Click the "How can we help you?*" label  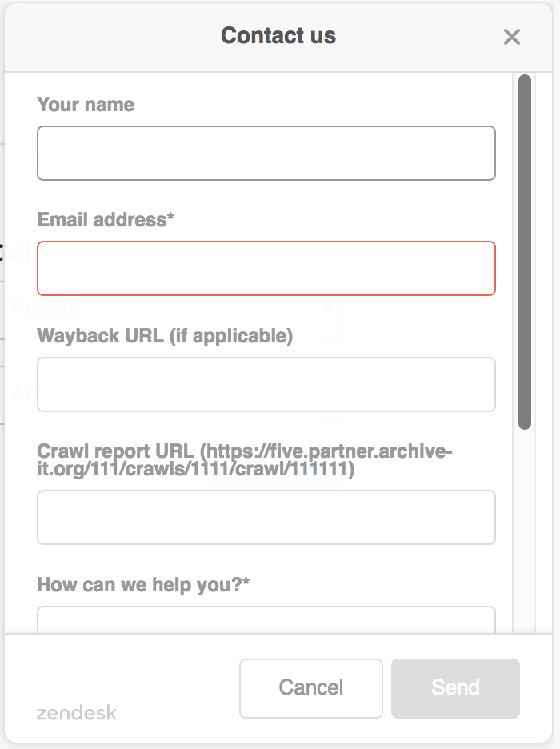point(143,585)
